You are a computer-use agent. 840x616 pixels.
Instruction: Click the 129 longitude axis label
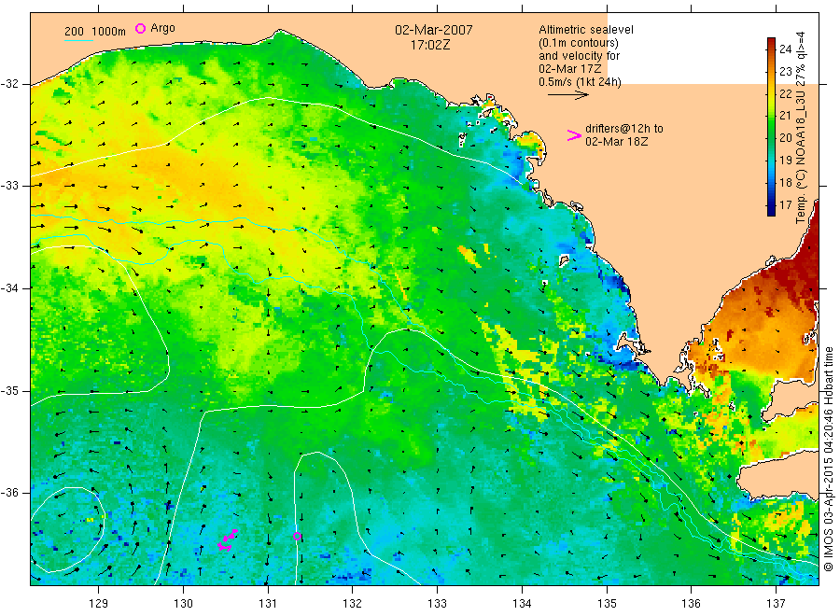(x=99, y=603)
